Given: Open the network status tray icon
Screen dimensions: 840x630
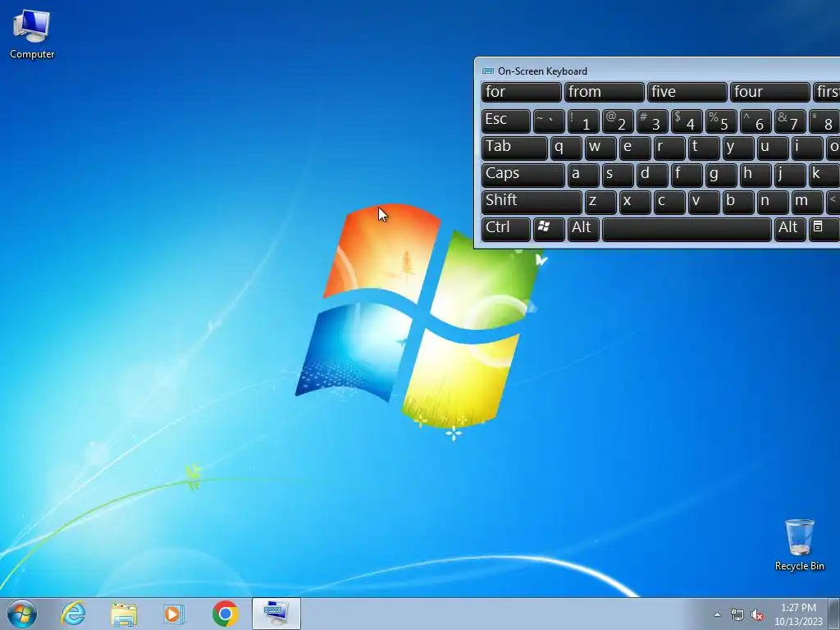Looking at the screenshot, I should pos(737,614).
